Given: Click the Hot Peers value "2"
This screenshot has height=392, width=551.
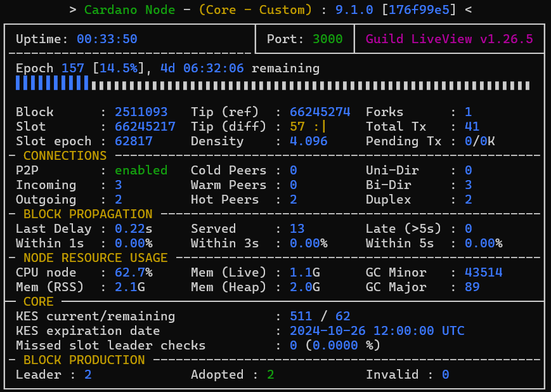Looking at the screenshot, I should point(294,200).
